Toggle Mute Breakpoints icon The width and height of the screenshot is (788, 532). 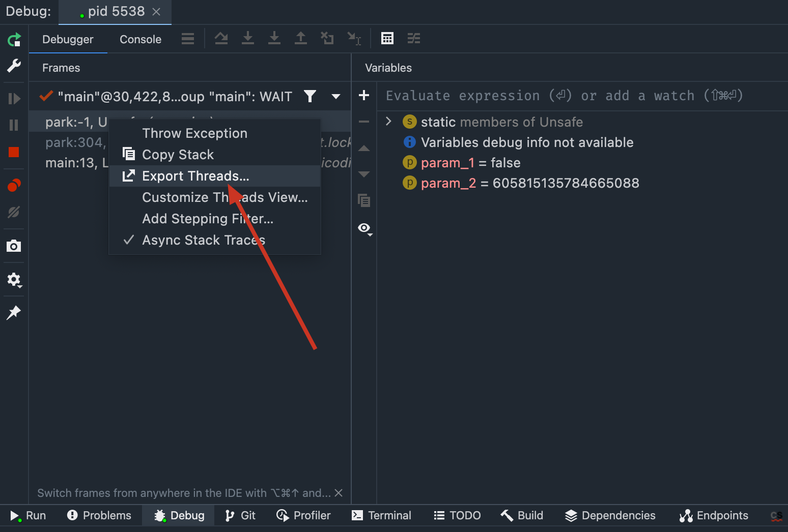14,212
